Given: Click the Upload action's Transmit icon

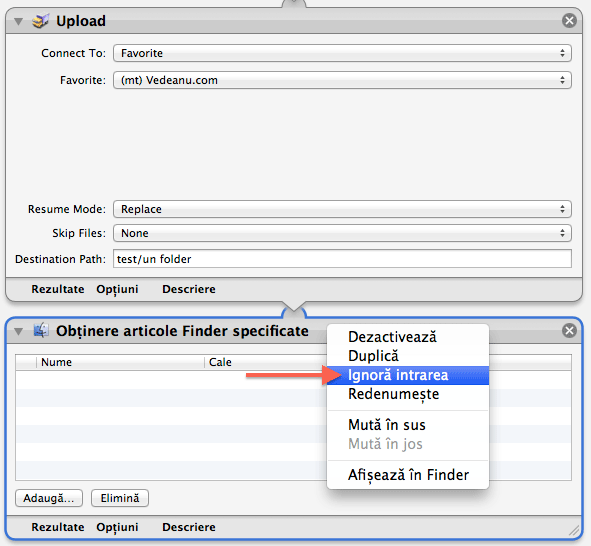Looking at the screenshot, I should 40,21.
